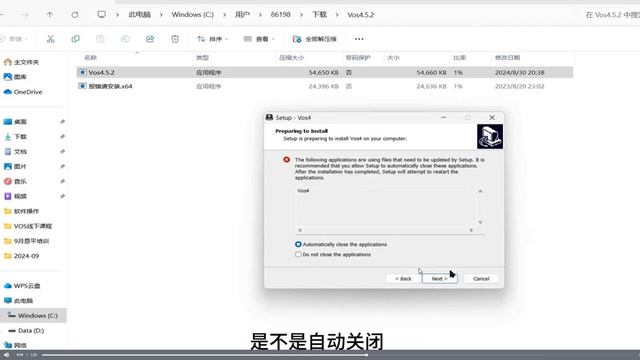Viewport: 640px width, 360px height.
Task: Select Vos4 entry in applications list
Action: click(303, 191)
